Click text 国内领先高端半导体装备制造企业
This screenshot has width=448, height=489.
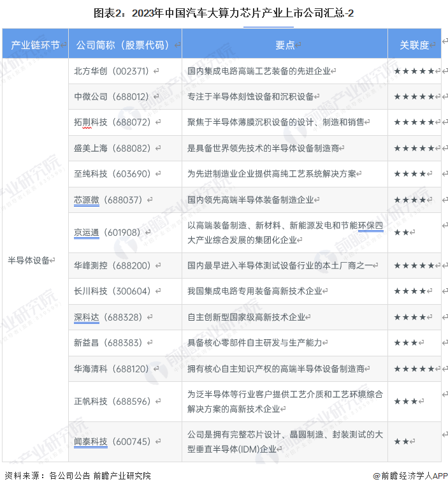250,200
